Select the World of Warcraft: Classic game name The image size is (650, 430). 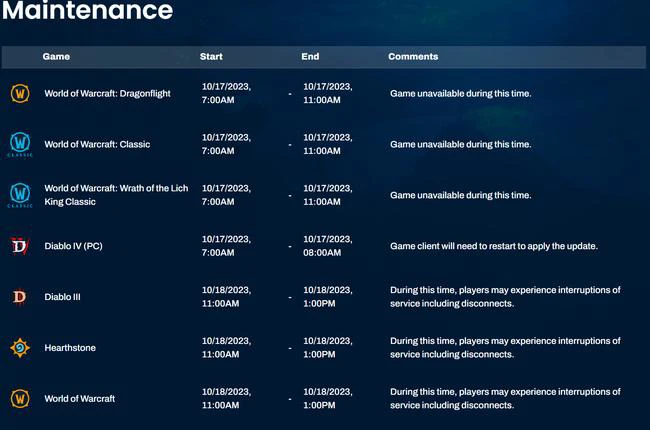(97, 144)
